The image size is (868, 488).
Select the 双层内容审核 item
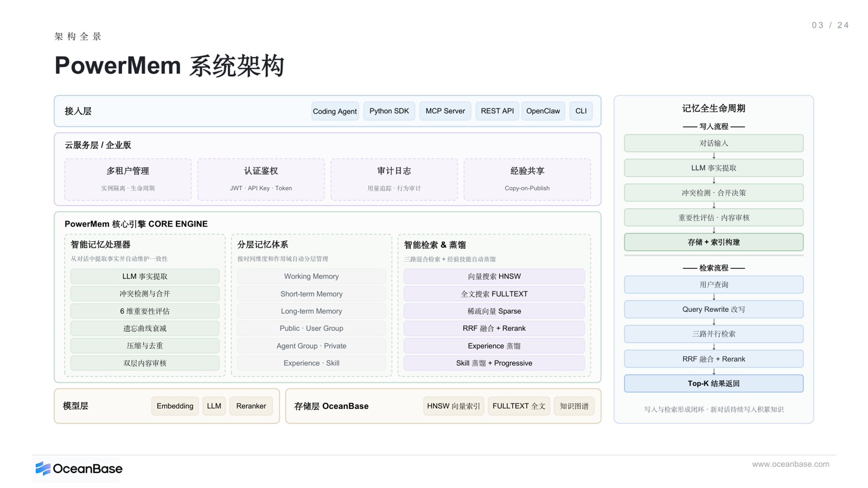point(145,363)
